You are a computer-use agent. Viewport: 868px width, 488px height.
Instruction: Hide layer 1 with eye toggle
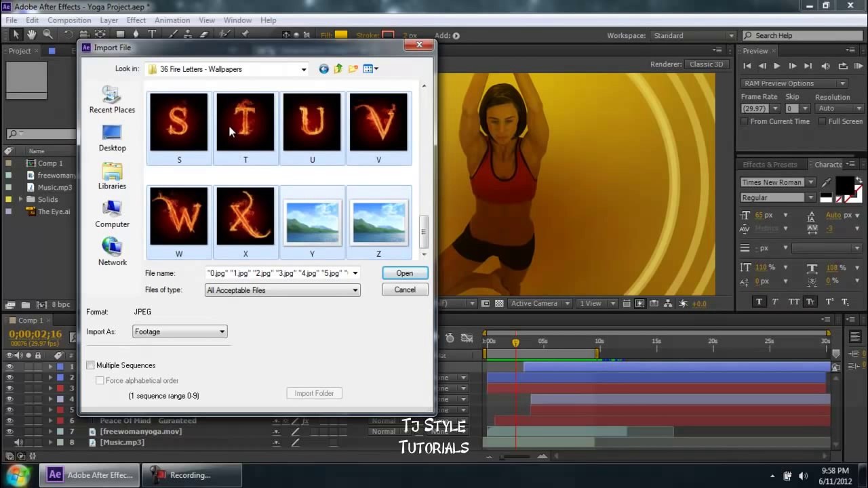(9, 367)
